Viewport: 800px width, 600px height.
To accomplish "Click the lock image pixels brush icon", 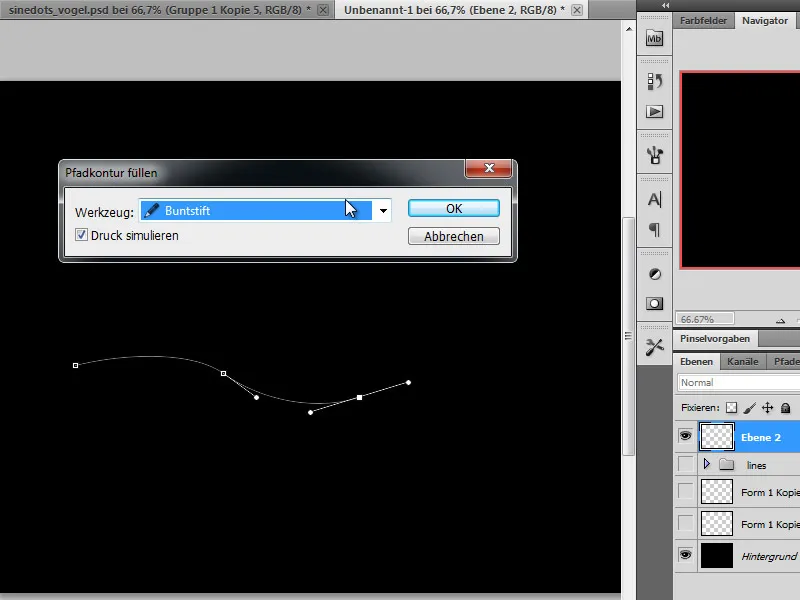I will [x=749, y=408].
